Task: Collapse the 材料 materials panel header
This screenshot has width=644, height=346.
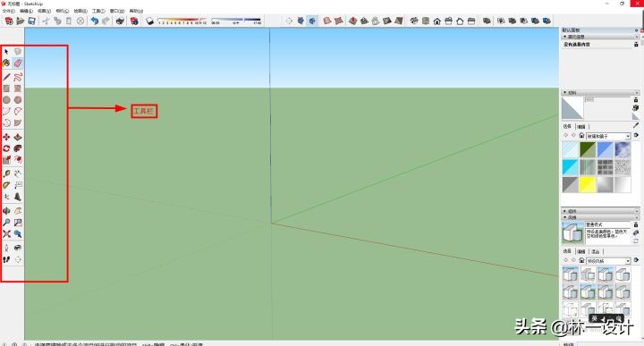Action: tap(600, 93)
